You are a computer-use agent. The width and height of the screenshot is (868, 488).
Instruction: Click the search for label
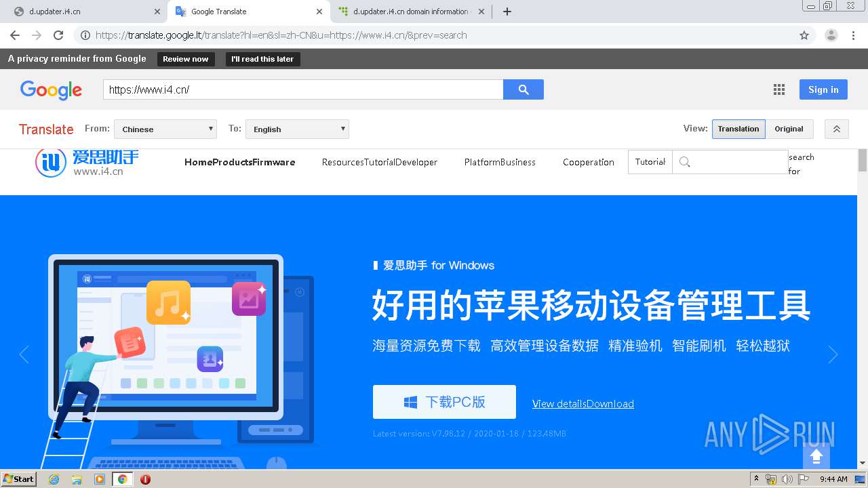[x=801, y=164]
